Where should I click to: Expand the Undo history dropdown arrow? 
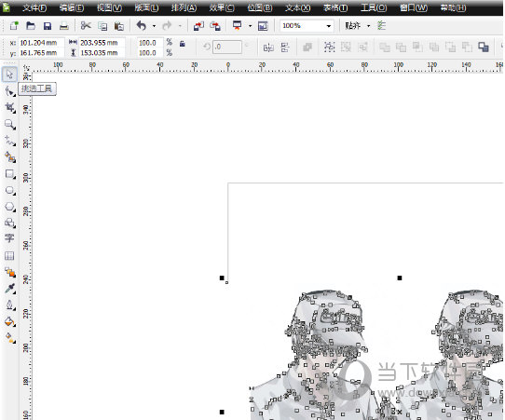[x=154, y=26]
